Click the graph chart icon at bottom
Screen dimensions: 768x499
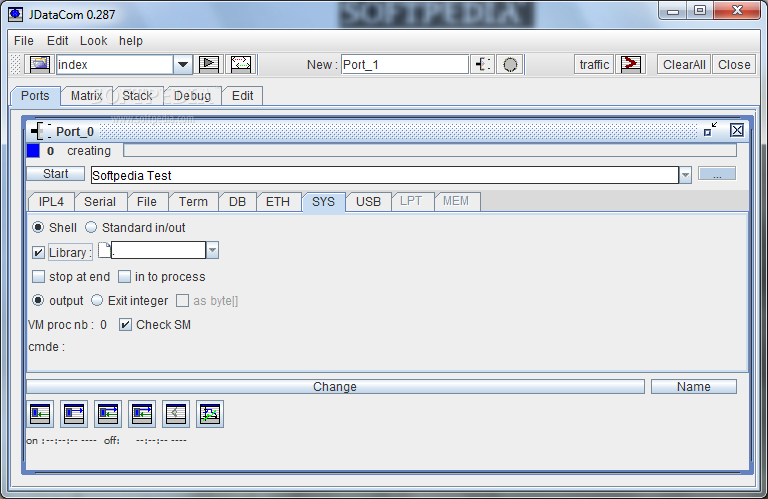(210, 414)
